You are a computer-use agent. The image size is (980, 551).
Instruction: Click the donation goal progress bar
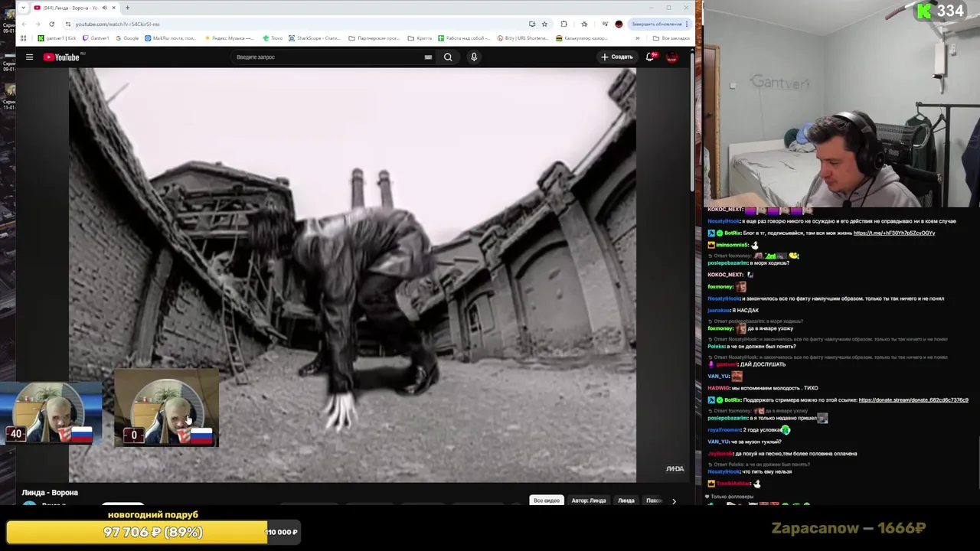click(x=153, y=532)
